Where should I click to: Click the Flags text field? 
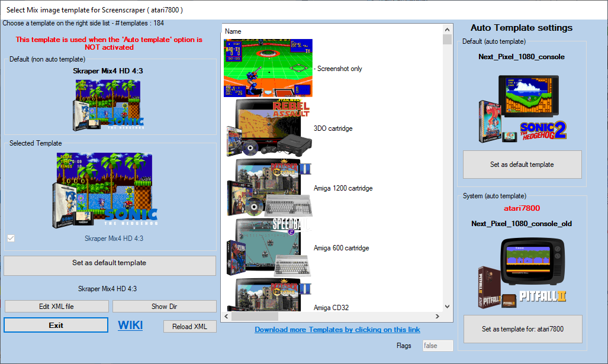(437, 346)
